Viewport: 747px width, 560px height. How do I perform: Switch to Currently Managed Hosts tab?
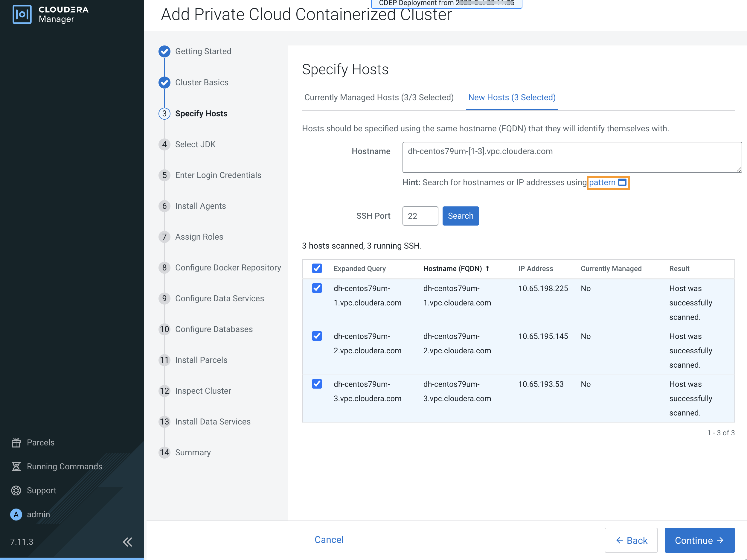[379, 98]
